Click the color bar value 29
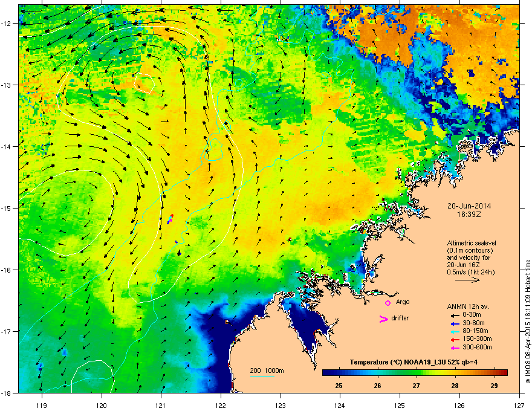The width and height of the screenshot is (532, 411). [494, 386]
